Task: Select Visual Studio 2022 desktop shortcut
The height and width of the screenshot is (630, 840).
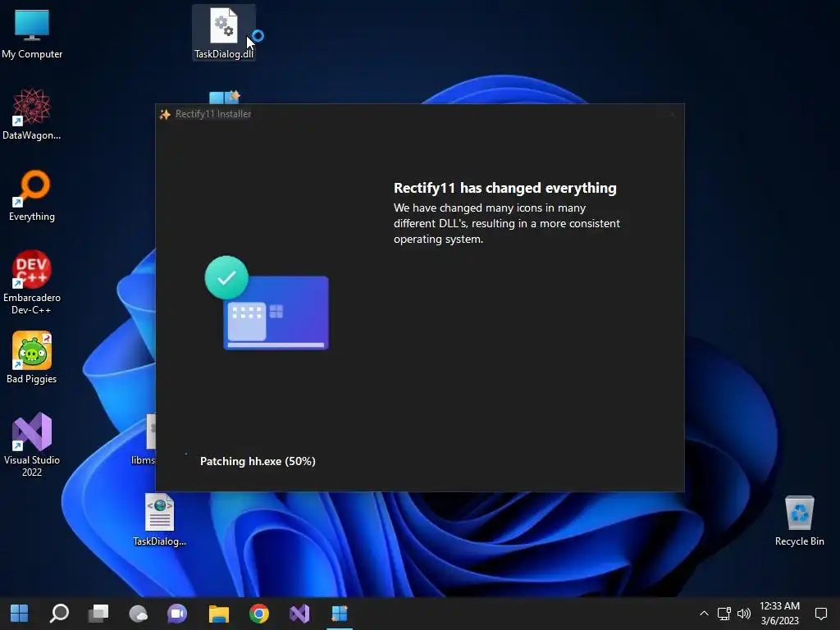Action: click(x=32, y=444)
